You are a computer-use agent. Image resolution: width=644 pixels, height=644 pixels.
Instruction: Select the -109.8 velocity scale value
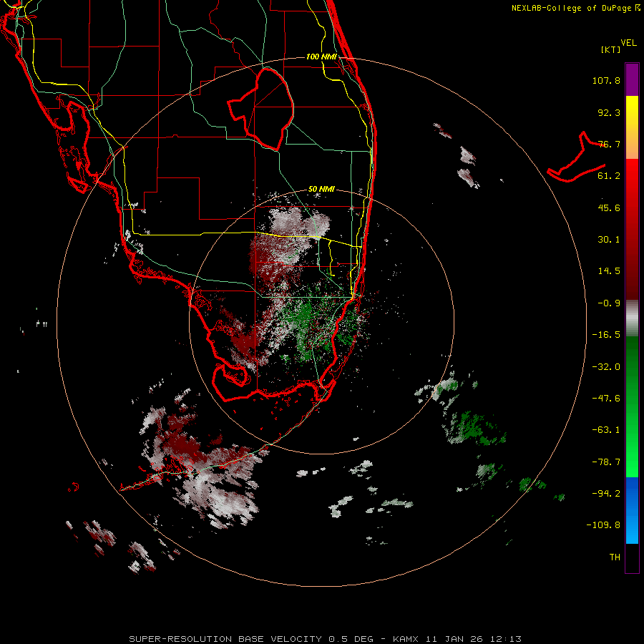pos(603,525)
